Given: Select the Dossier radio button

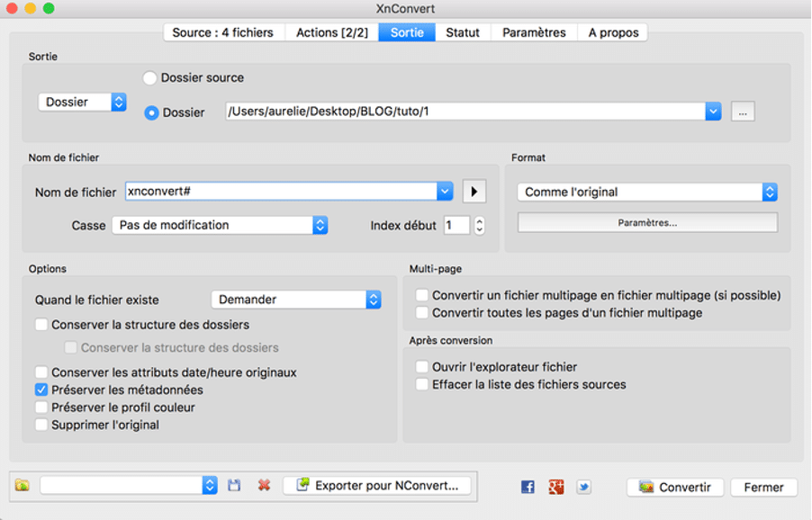Looking at the screenshot, I should tap(151, 112).
